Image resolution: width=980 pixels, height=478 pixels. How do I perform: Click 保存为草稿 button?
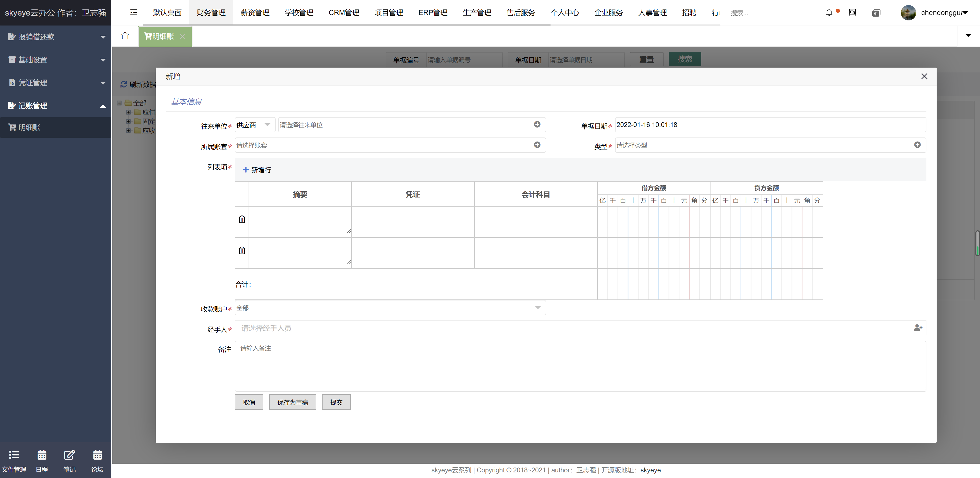coord(292,402)
